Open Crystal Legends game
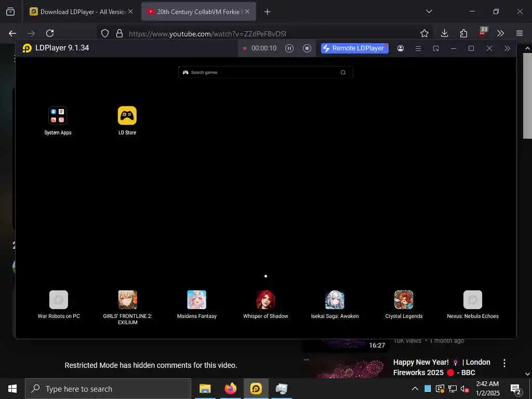 pyautogui.click(x=404, y=300)
